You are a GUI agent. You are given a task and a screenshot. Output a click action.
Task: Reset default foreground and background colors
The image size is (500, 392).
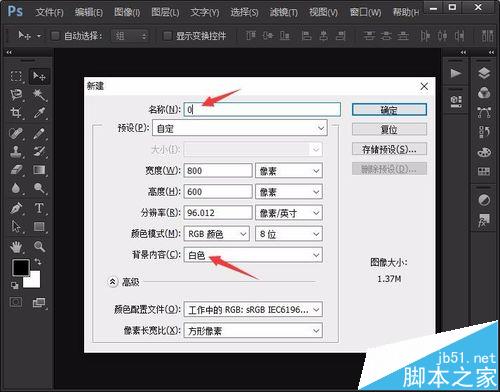point(14,285)
